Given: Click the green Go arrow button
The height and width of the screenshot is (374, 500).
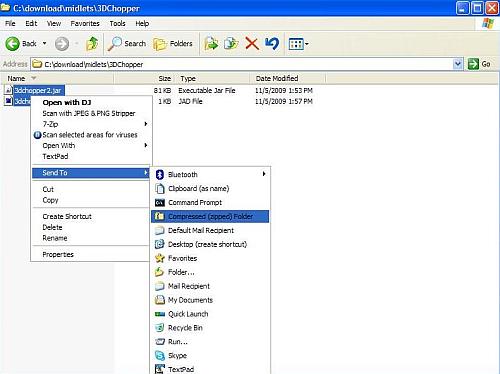Looking at the screenshot, I should (473, 64).
